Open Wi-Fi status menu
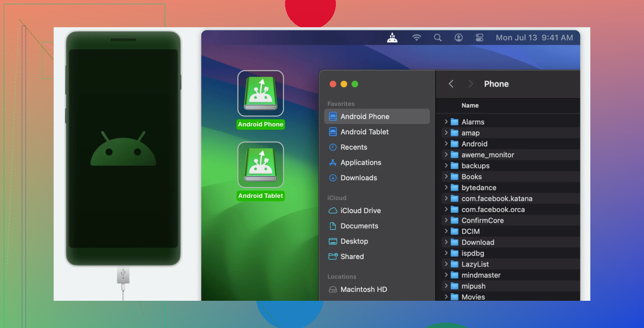The image size is (644, 328). point(416,38)
